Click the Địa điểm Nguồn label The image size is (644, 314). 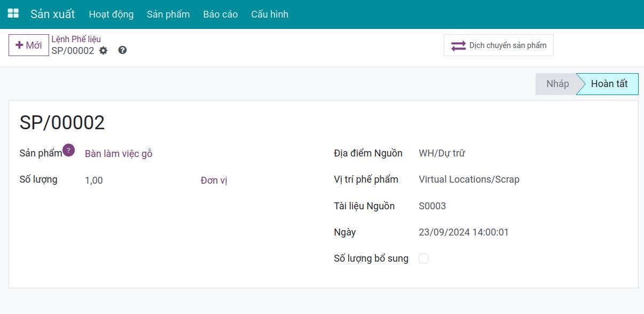[x=368, y=153]
